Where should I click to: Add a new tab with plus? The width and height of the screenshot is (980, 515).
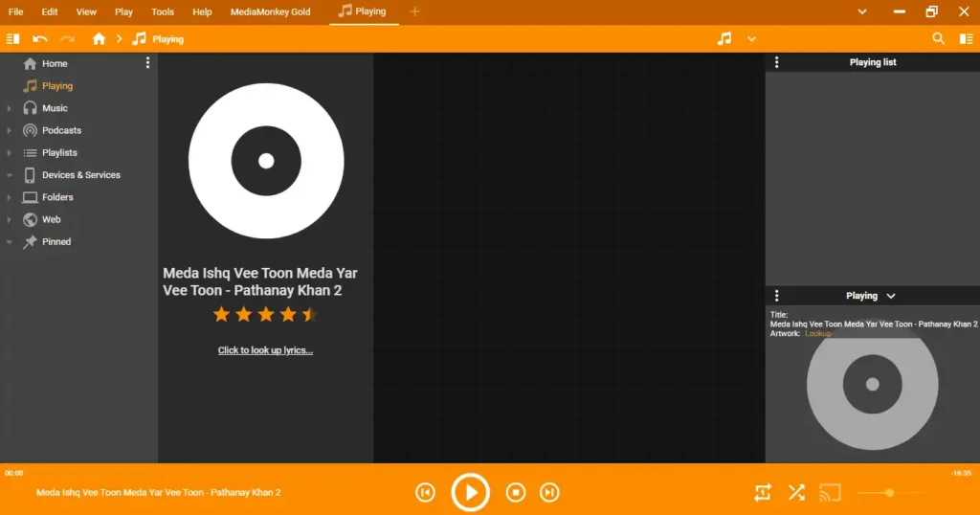click(414, 11)
